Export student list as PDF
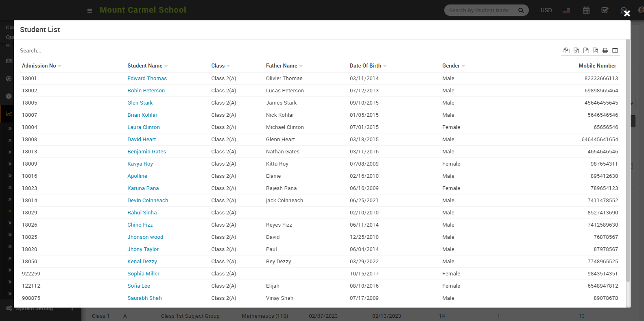The image size is (644, 321). click(x=595, y=50)
